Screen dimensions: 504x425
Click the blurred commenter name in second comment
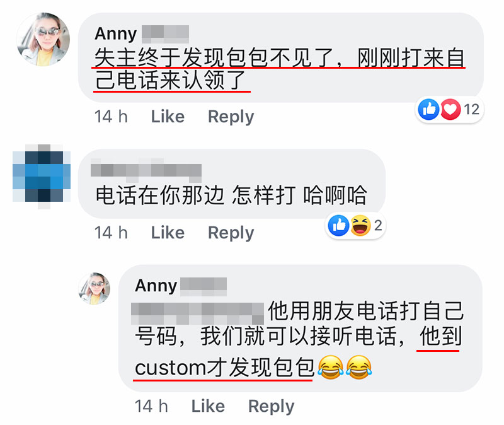146,170
